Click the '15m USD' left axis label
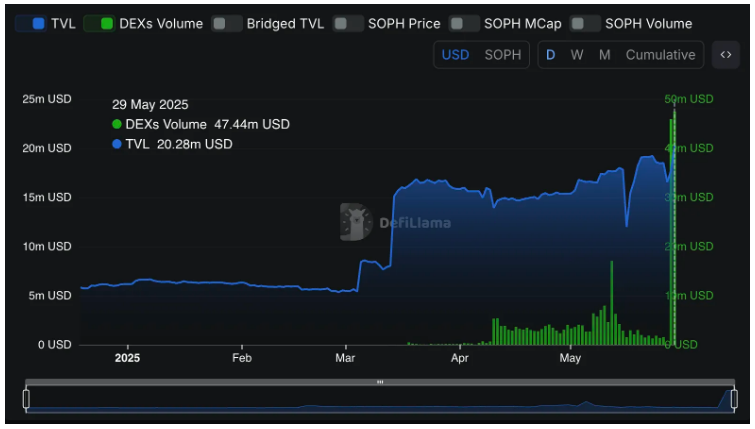Viewport: 755px width, 429px height. (x=47, y=197)
